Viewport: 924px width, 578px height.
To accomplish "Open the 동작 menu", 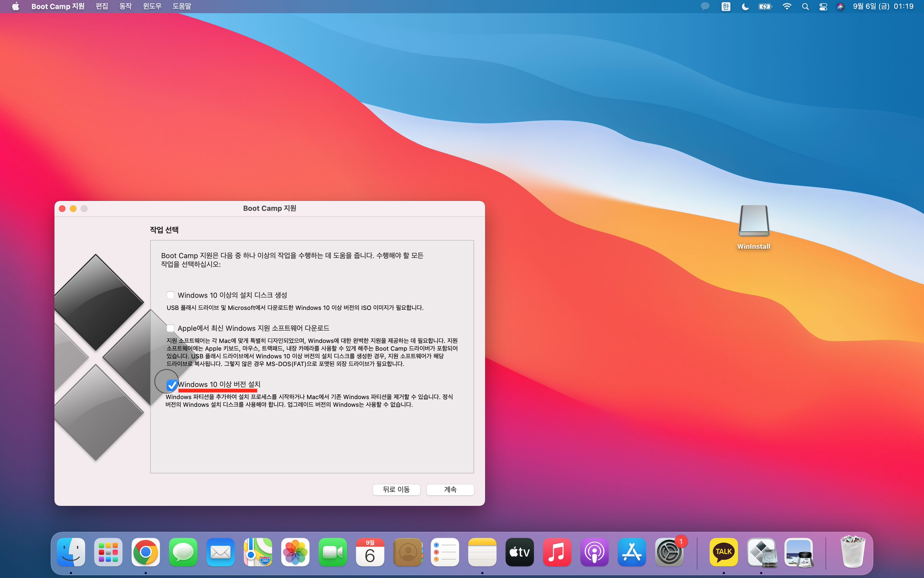I will [126, 7].
